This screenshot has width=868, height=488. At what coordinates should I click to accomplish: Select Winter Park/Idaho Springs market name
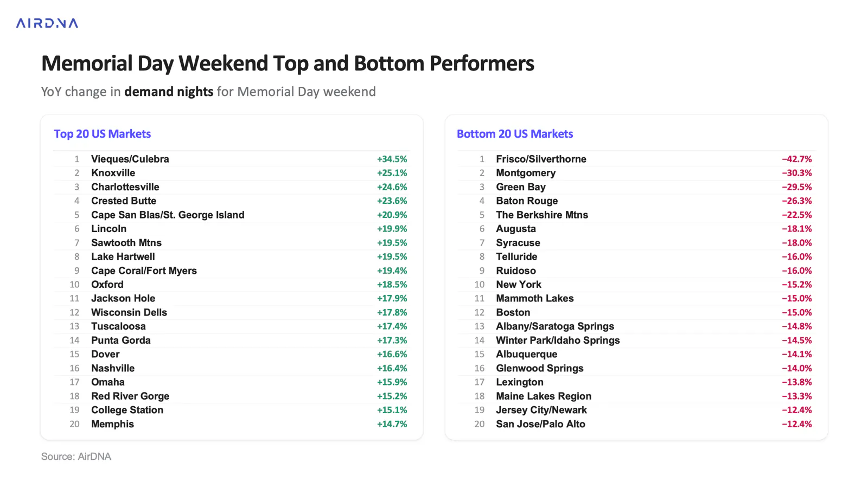[558, 341]
